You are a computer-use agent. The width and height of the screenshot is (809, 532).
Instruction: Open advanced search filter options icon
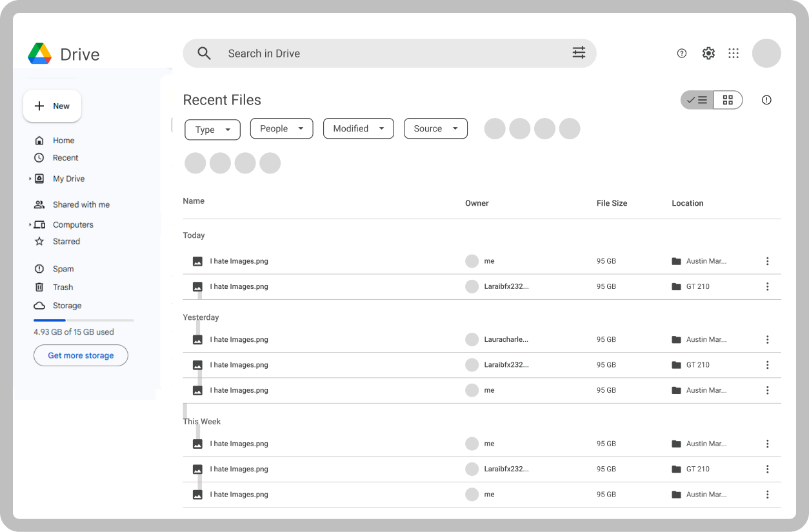579,53
